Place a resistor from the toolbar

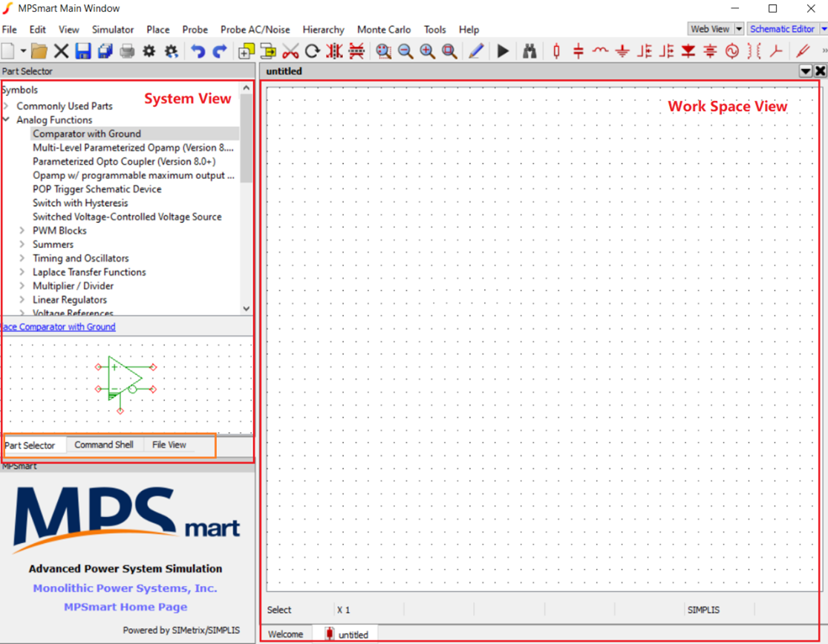coord(556,51)
